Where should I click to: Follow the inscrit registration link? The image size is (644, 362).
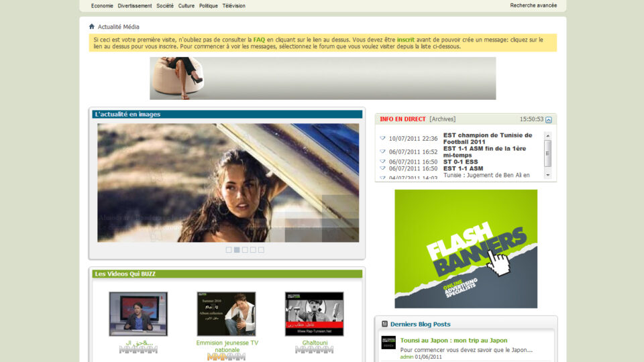coord(406,40)
